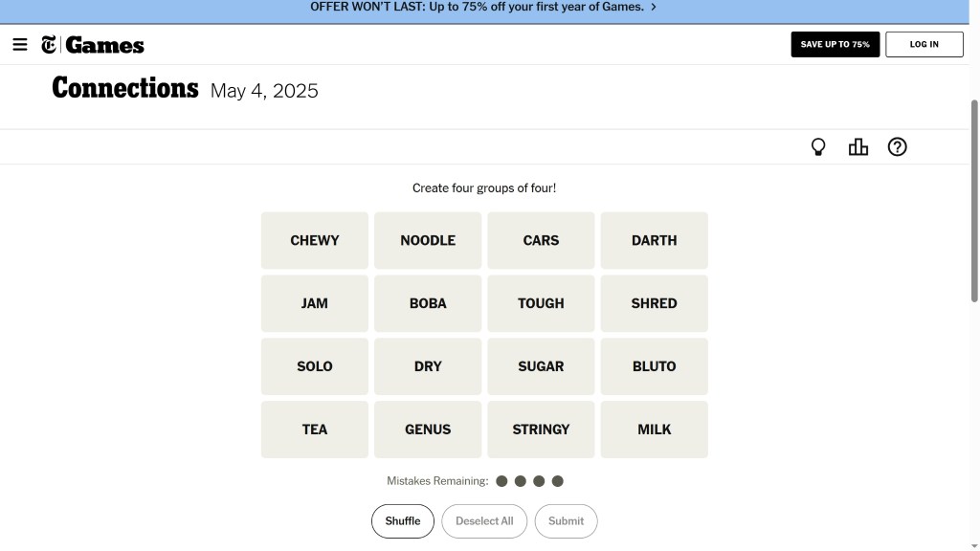The width and height of the screenshot is (980, 551).
Task: View stats bar chart icon
Action: pos(857,147)
